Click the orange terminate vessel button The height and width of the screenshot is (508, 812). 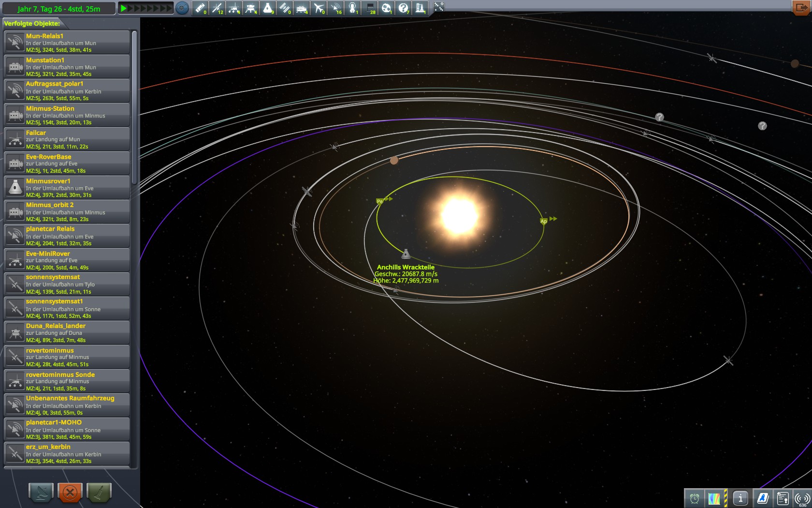[x=70, y=493]
